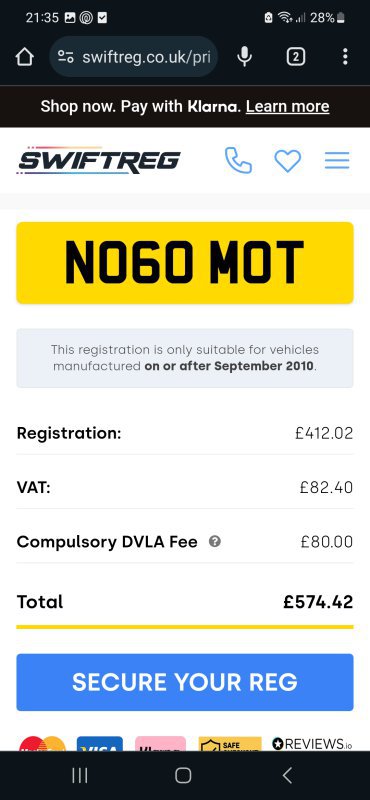Tap the Safe Checkout badge

point(230,743)
